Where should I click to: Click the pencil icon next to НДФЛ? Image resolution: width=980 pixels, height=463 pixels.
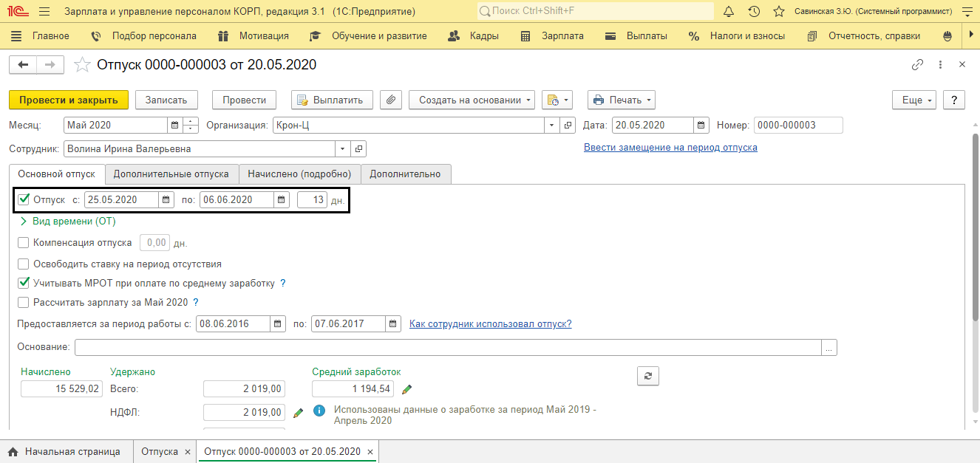click(x=298, y=413)
